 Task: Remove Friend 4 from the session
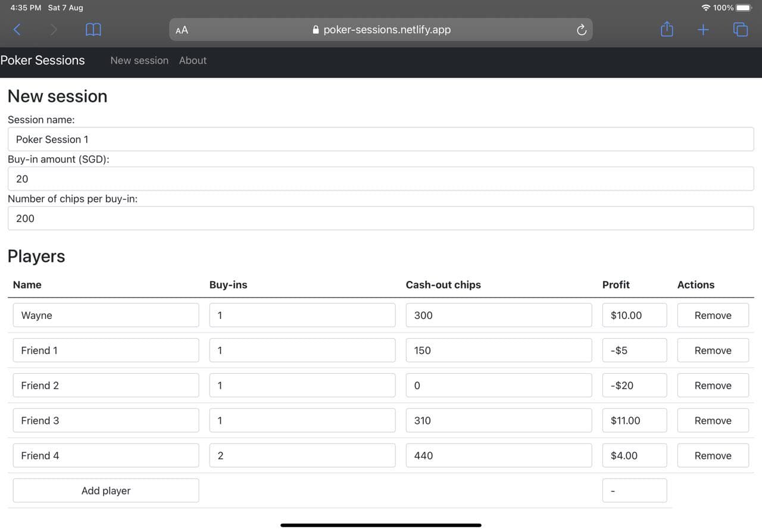tap(713, 456)
